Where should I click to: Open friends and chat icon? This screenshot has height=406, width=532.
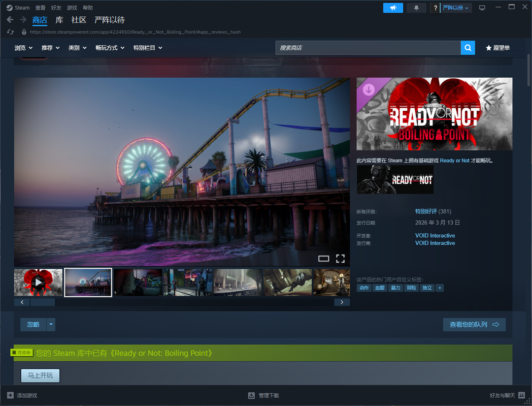(521, 395)
